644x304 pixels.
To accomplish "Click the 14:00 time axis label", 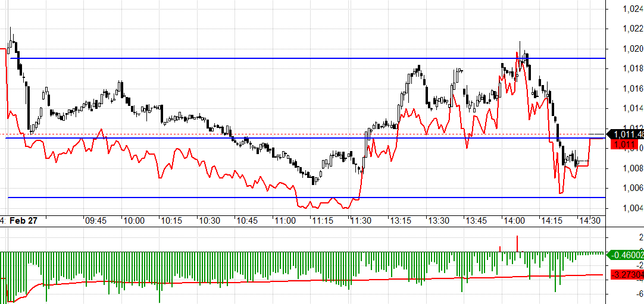I will (x=514, y=221).
